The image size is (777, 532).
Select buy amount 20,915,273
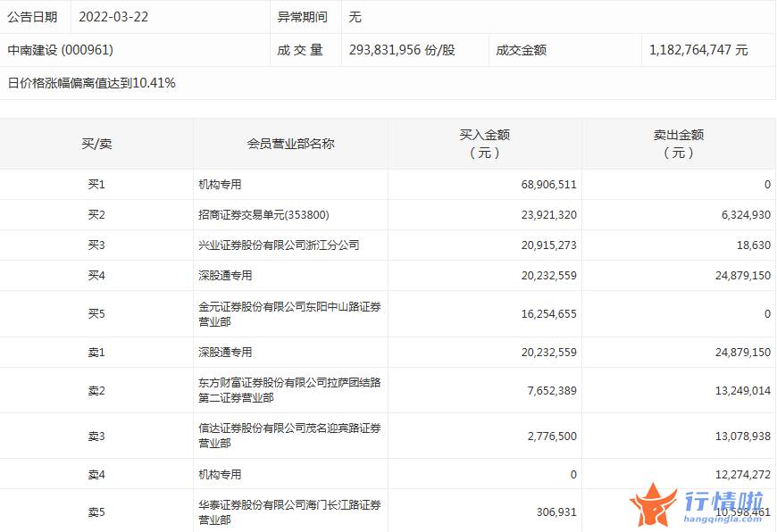[x=549, y=245]
